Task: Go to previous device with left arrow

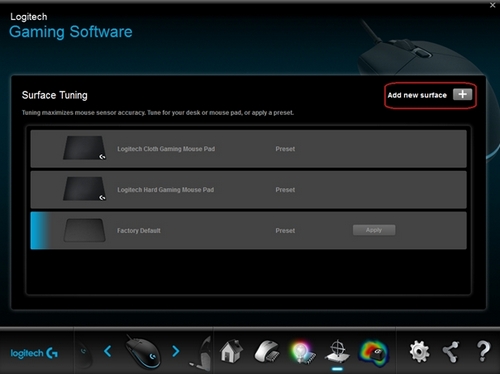Action: pos(107,351)
